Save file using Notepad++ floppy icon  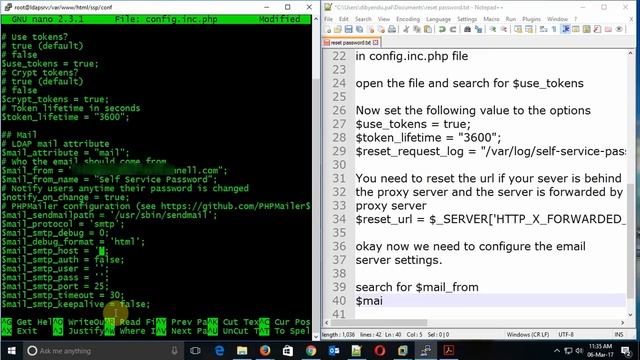(348, 29)
